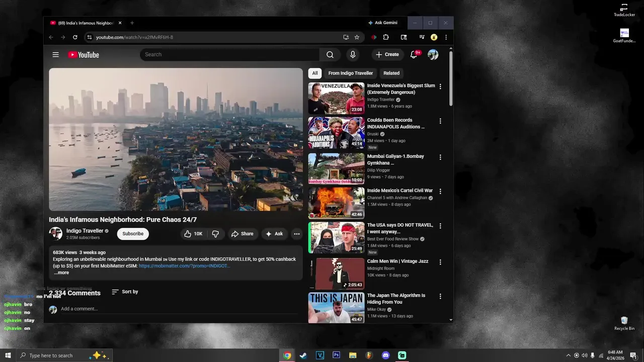Viewport: 644px width, 362px height.
Task: Expand the description with ...more
Action: 61,273
